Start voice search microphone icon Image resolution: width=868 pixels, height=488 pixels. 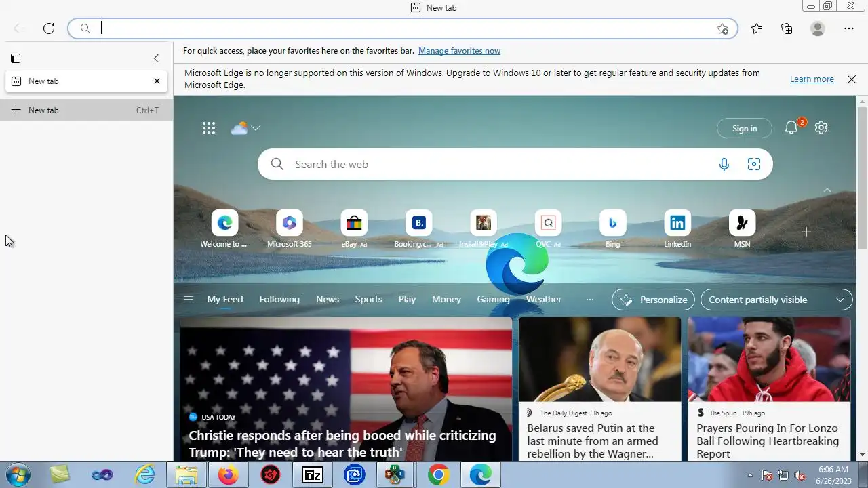point(724,164)
